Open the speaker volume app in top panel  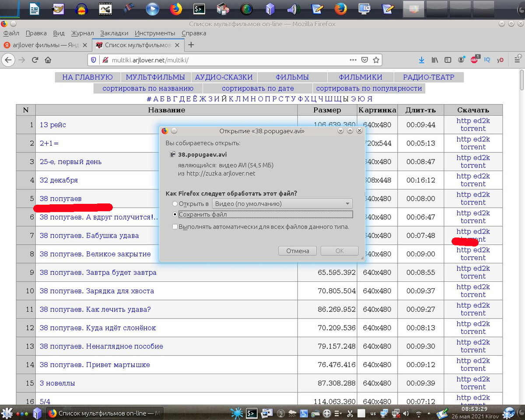[294, 9]
